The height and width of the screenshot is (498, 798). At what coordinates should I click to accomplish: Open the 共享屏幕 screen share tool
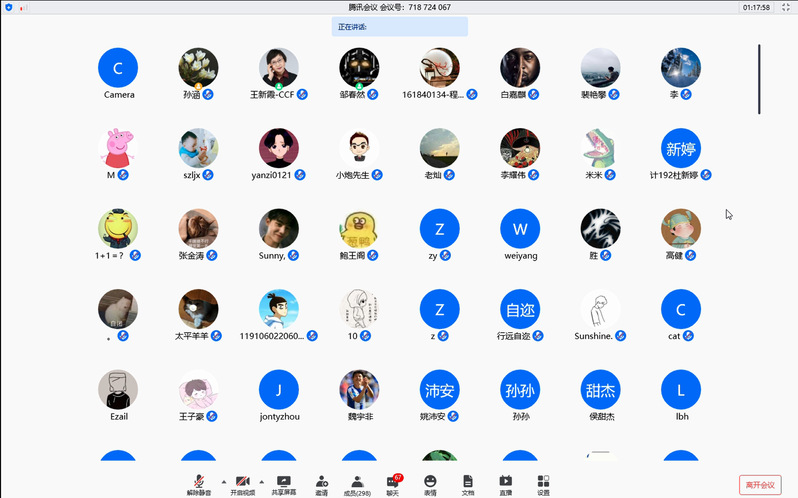(283, 485)
